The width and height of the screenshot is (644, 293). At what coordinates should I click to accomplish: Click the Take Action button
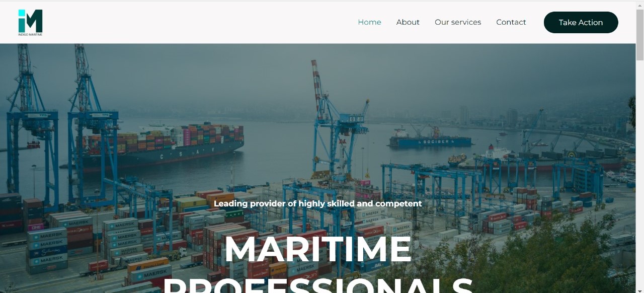(581, 22)
